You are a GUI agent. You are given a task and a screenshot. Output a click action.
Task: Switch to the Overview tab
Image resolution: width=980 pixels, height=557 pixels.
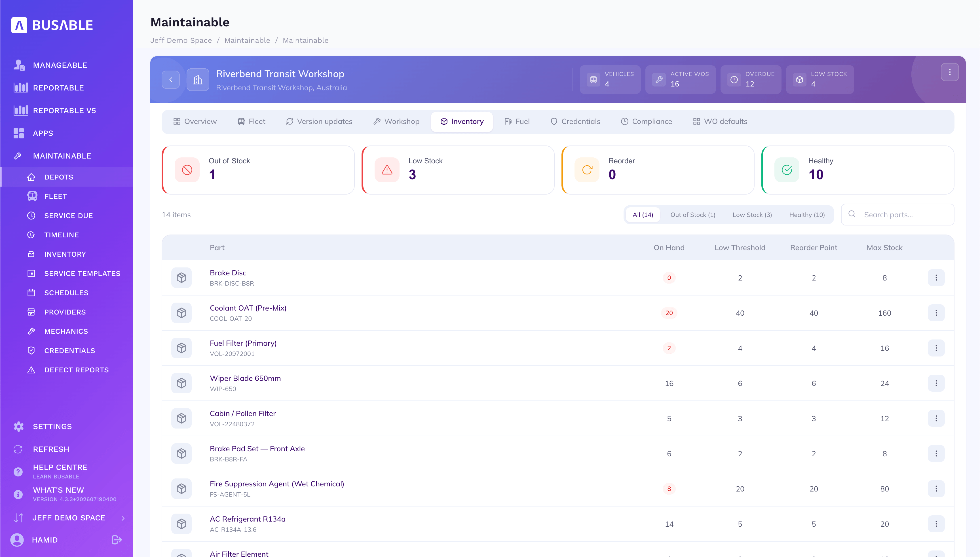pos(195,121)
